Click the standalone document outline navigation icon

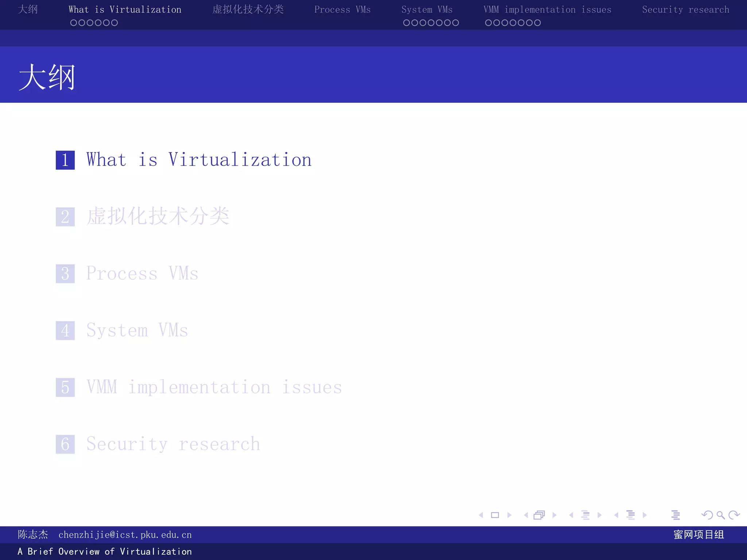[676, 515]
